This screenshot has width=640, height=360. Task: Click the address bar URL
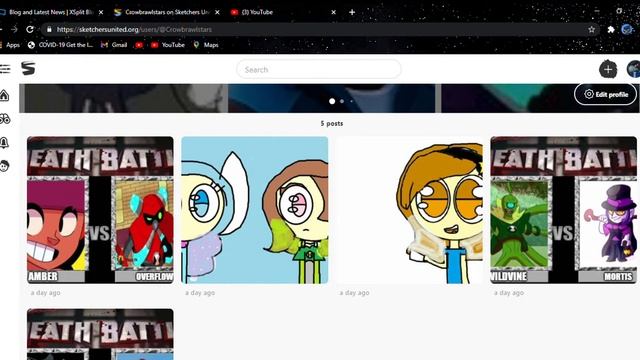click(x=134, y=29)
